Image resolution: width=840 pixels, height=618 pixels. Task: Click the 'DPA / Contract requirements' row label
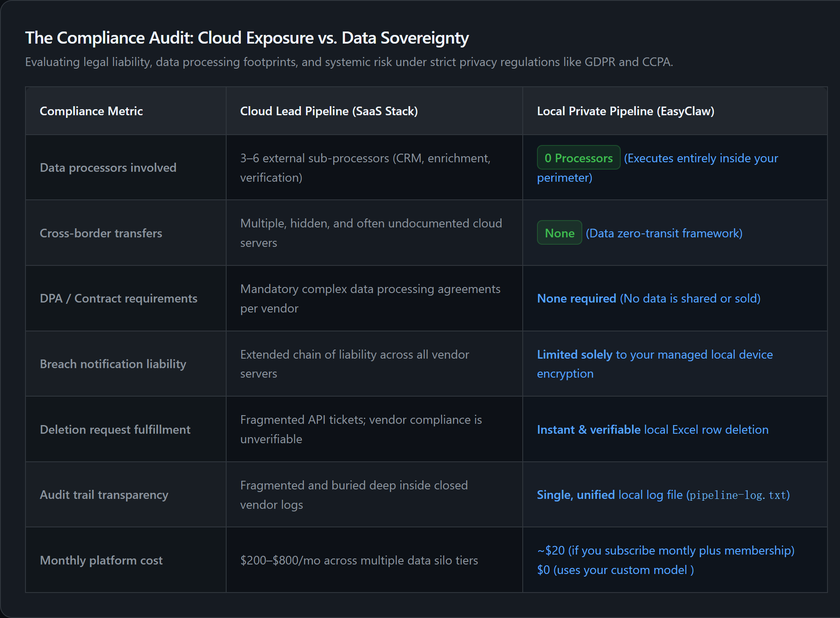(x=118, y=299)
